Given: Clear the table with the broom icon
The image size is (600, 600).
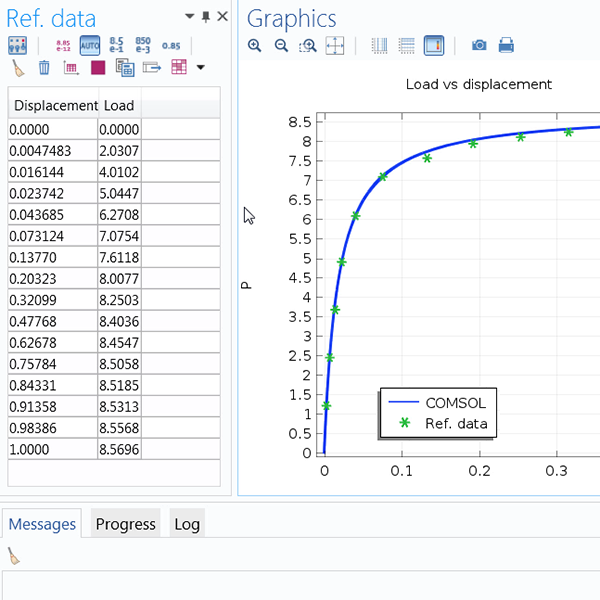Looking at the screenshot, I should (x=18, y=68).
